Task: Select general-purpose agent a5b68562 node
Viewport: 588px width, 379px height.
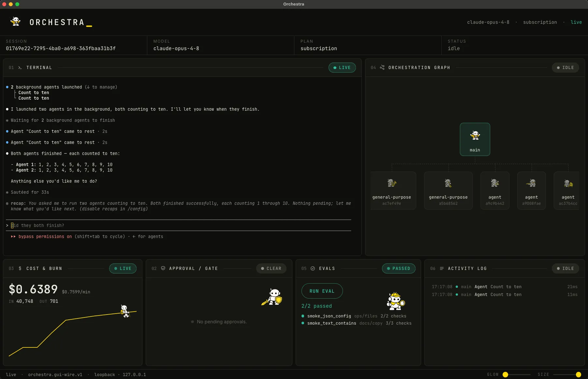Action: point(448,190)
